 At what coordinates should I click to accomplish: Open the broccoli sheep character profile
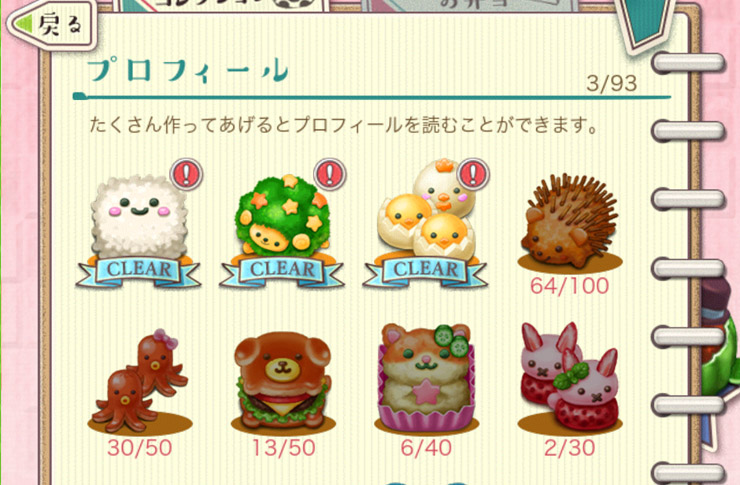coord(283,217)
